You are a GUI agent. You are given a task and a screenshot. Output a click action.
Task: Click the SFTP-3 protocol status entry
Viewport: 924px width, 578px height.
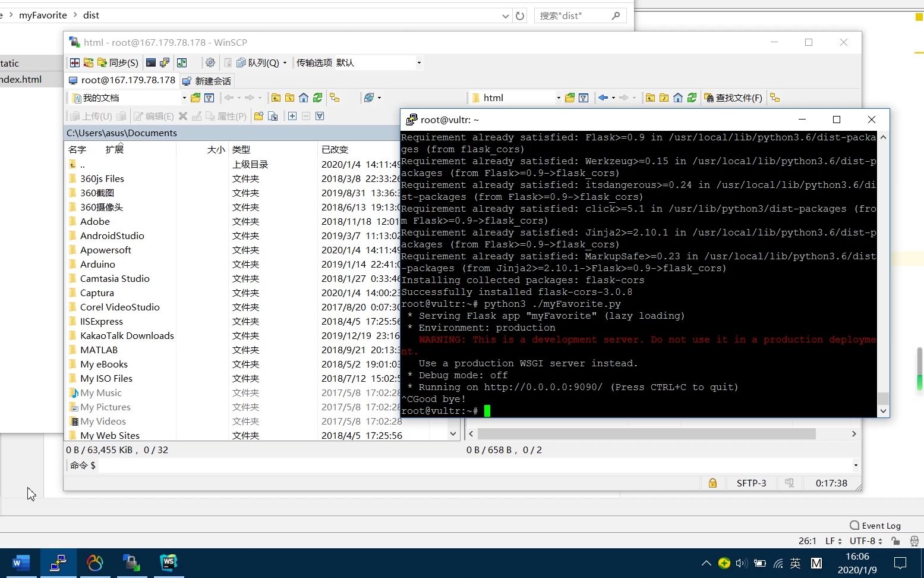(751, 483)
